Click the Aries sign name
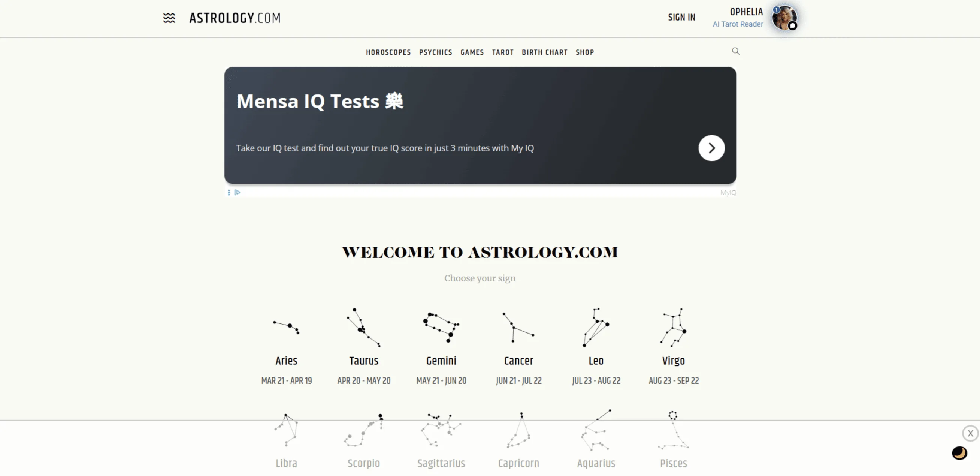The image size is (980, 476). (x=286, y=360)
